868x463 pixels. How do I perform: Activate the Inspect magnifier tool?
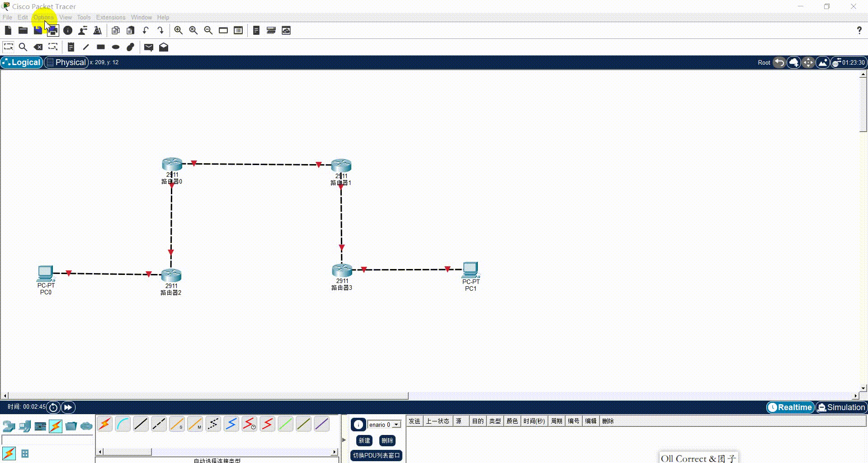click(x=23, y=47)
